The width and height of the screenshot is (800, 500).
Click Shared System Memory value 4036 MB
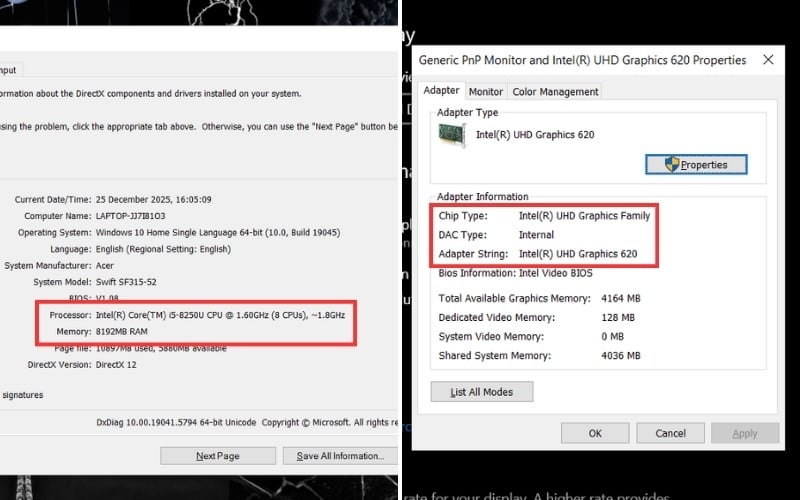pyautogui.click(x=620, y=356)
